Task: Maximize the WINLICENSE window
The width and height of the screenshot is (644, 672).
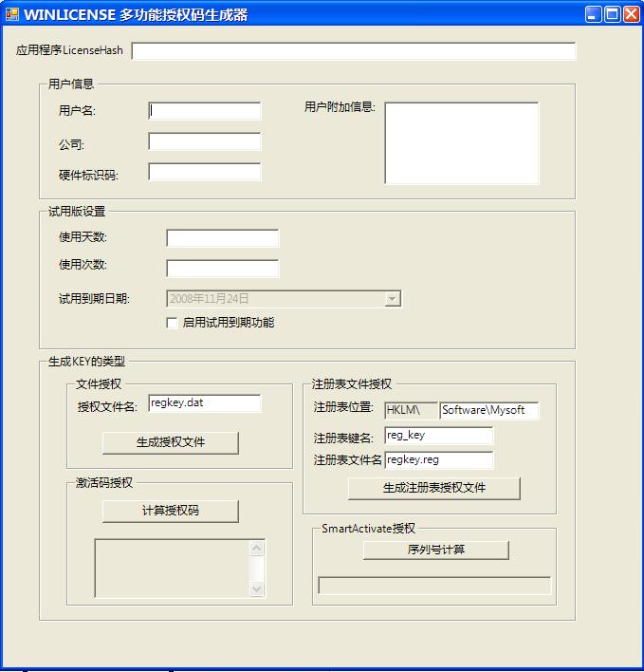Action: click(613, 14)
